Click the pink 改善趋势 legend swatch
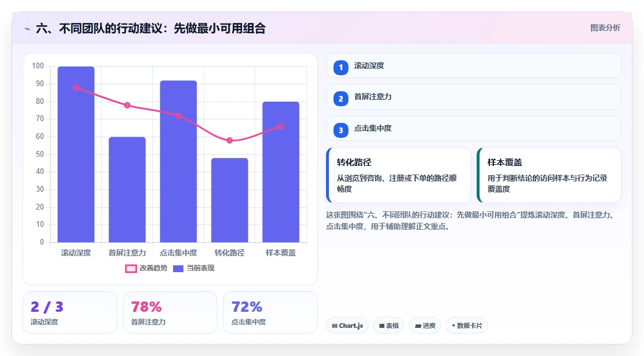 (x=131, y=269)
